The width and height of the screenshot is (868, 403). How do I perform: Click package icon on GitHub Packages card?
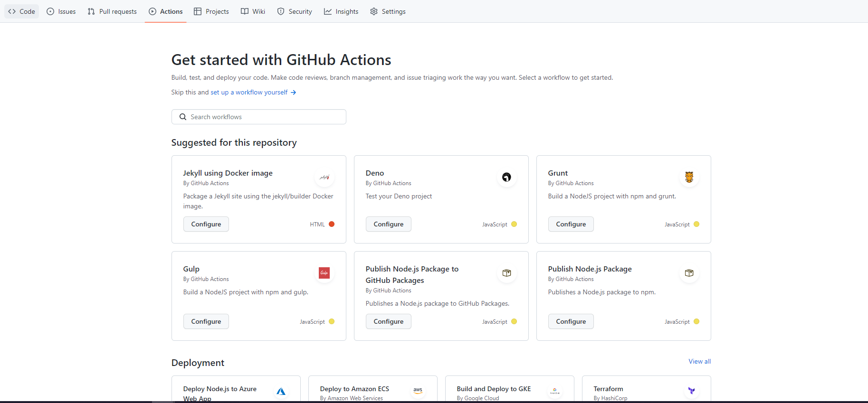[507, 273]
